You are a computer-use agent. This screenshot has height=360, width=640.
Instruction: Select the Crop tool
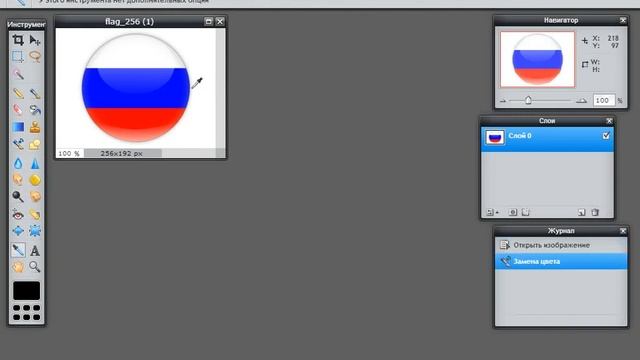click(x=18, y=40)
